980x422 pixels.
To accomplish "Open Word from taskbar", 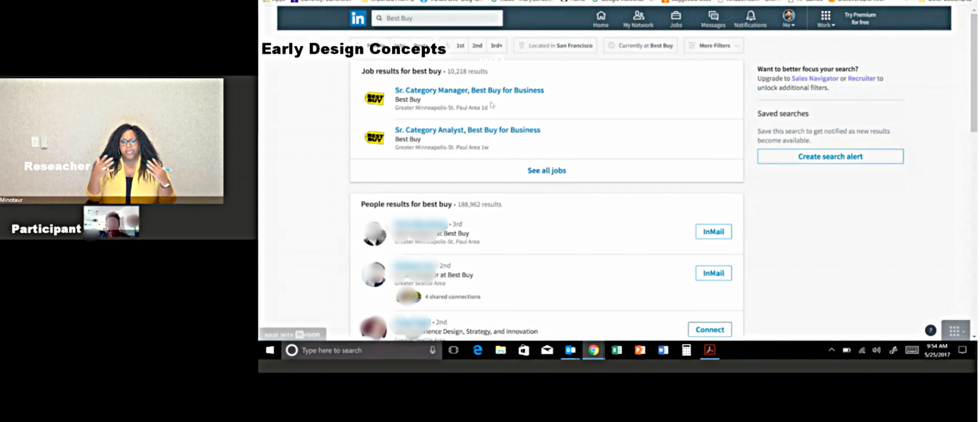I will pos(663,350).
